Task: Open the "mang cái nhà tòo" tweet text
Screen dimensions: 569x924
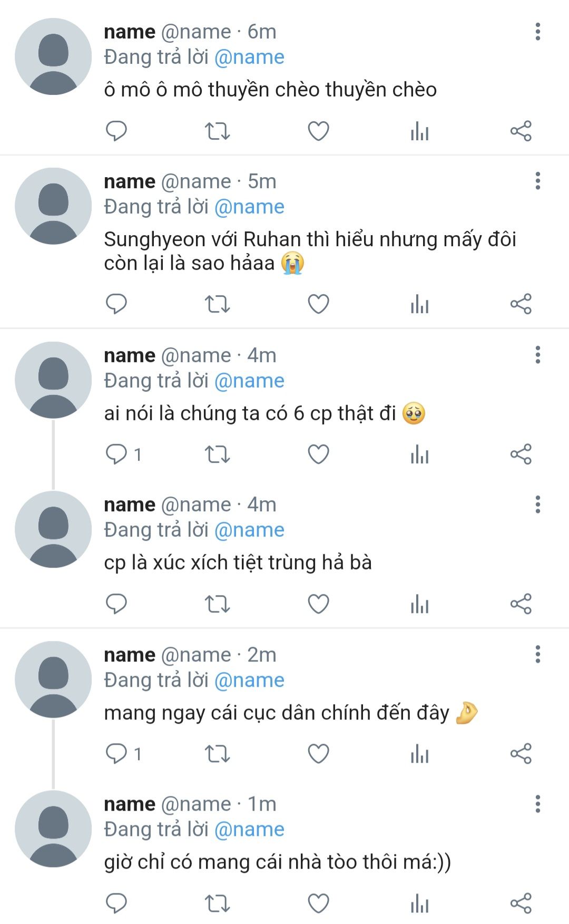Action: (x=277, y=862)
